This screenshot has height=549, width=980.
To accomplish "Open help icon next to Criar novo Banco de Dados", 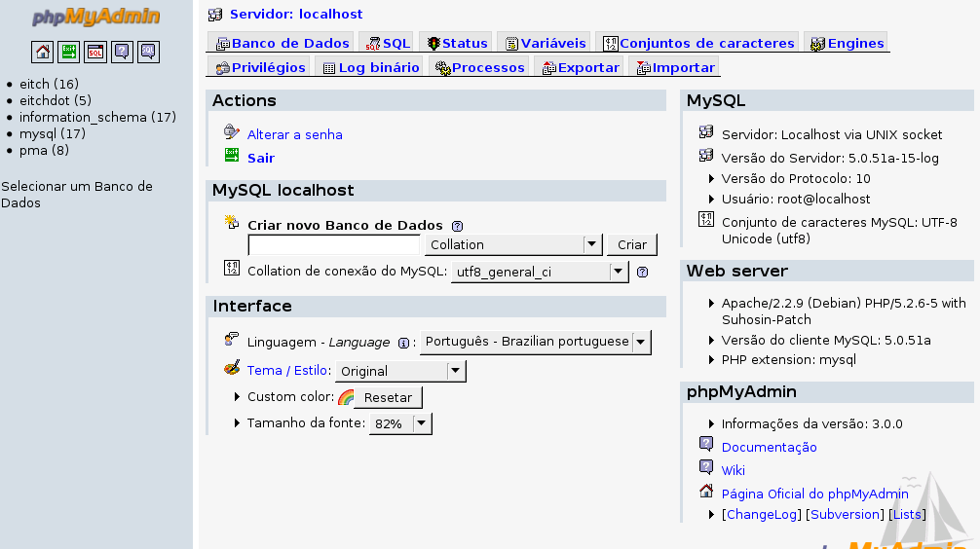I will point(458,226).
